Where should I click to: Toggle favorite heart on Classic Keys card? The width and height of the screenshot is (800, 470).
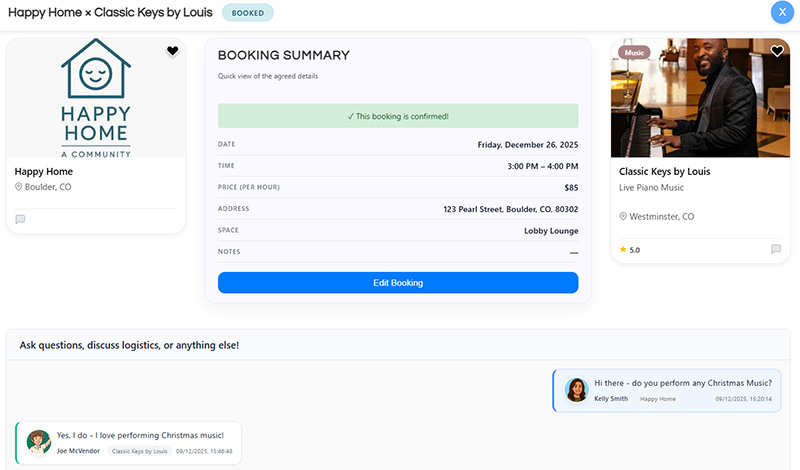click(777, 51)
